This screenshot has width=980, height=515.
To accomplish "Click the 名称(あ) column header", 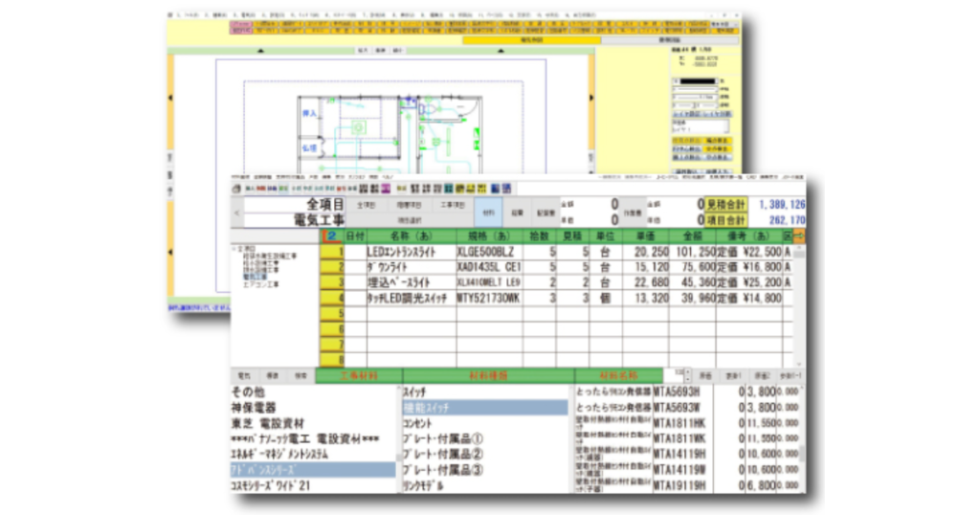I will coord(411,236).
